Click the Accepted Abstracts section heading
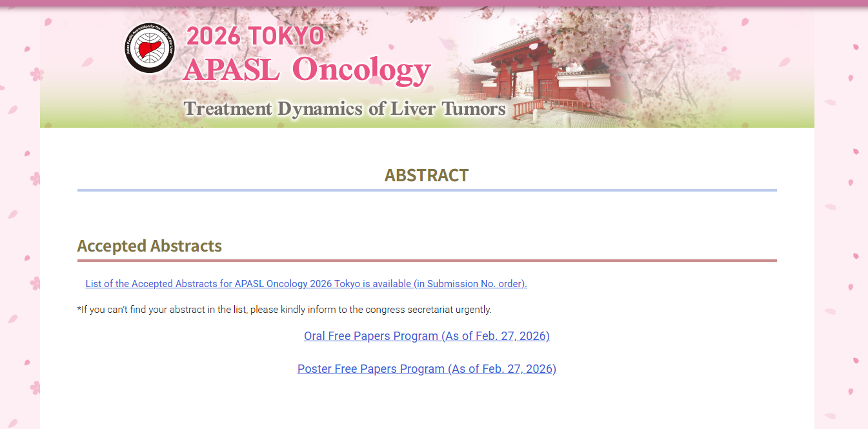The width and height of the screenshot is (868, 429). click(x=149, y=246)
